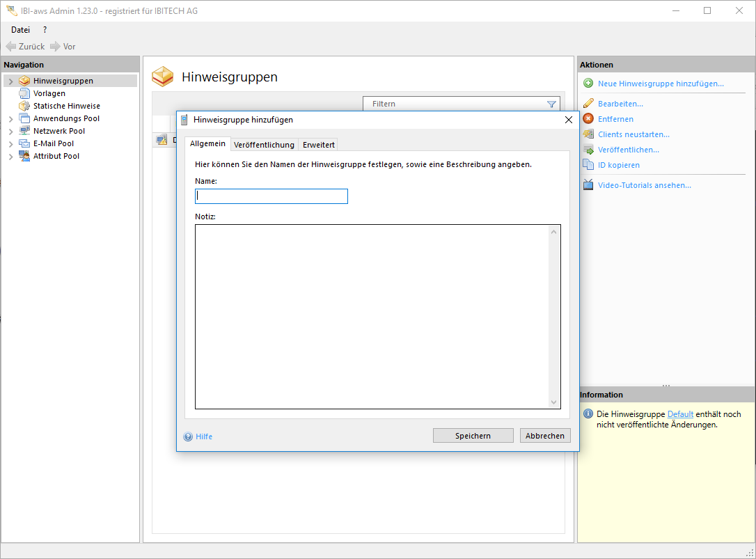This screenshot has height=559, width=756.
Task: Click the ID kopieren icon
Action: pos(588,165)
